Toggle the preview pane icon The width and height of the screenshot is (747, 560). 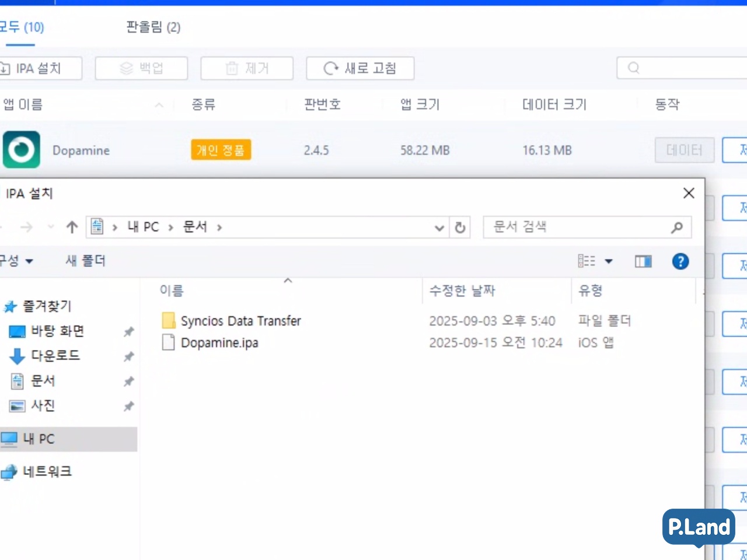tap(643, 261)
